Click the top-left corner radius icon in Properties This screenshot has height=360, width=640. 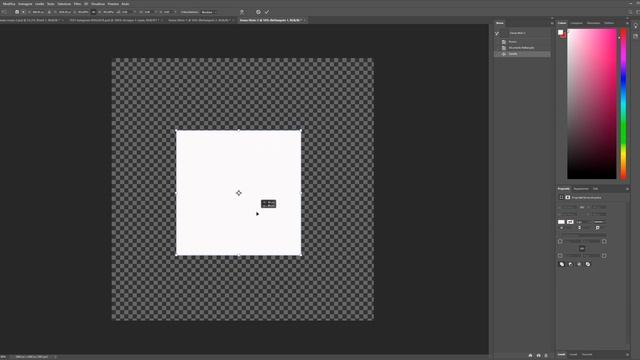[x=560, y=242]
